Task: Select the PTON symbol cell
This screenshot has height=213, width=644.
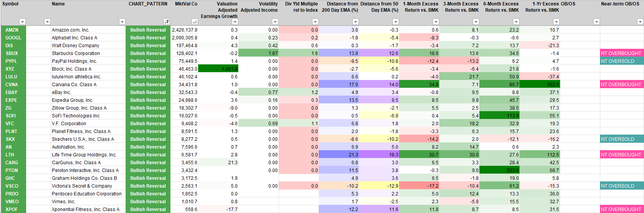Action: pos(14,170)
